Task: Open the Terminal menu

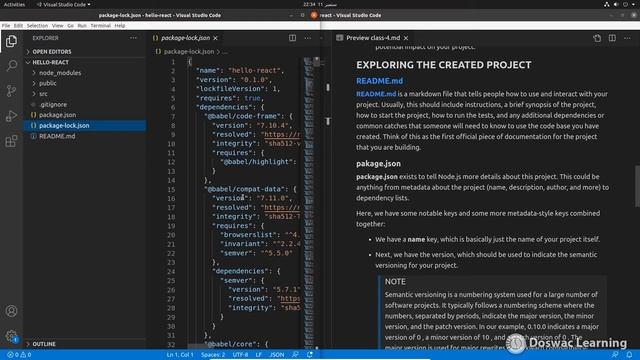Action: coord(100,25)
